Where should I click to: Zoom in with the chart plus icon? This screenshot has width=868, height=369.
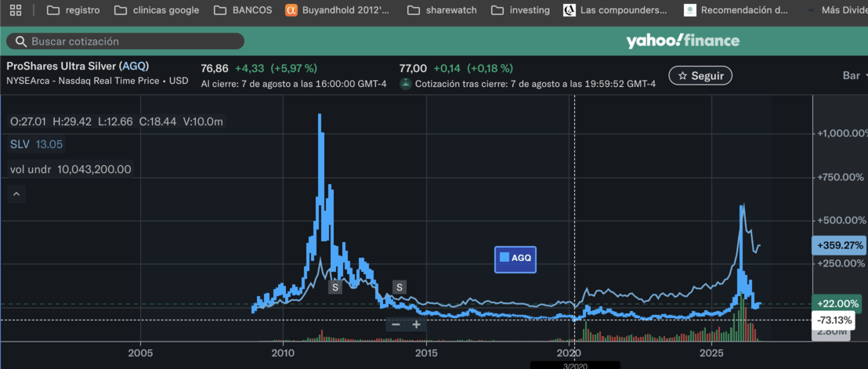tap(416, 325)
